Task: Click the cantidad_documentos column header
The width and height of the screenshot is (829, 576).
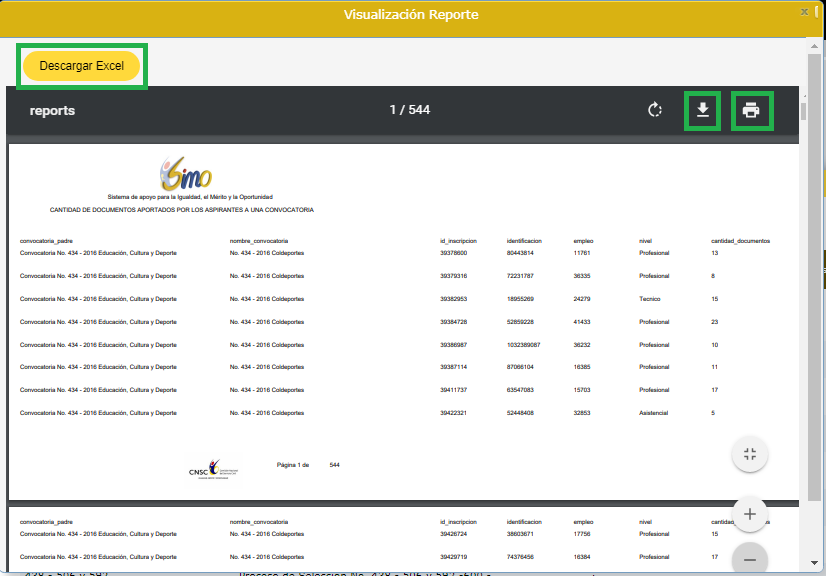Action: click(740, 241)
